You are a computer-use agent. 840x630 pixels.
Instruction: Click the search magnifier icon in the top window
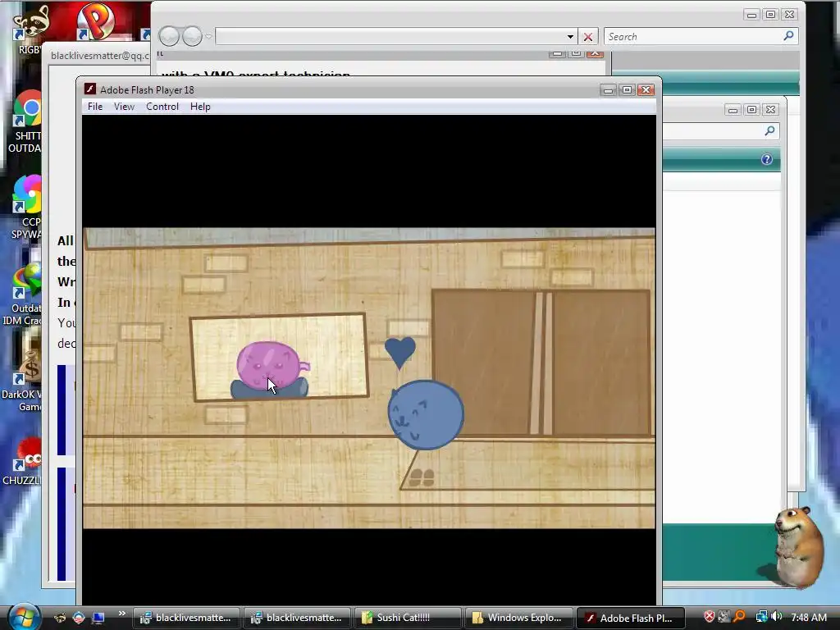coord(788,36)
